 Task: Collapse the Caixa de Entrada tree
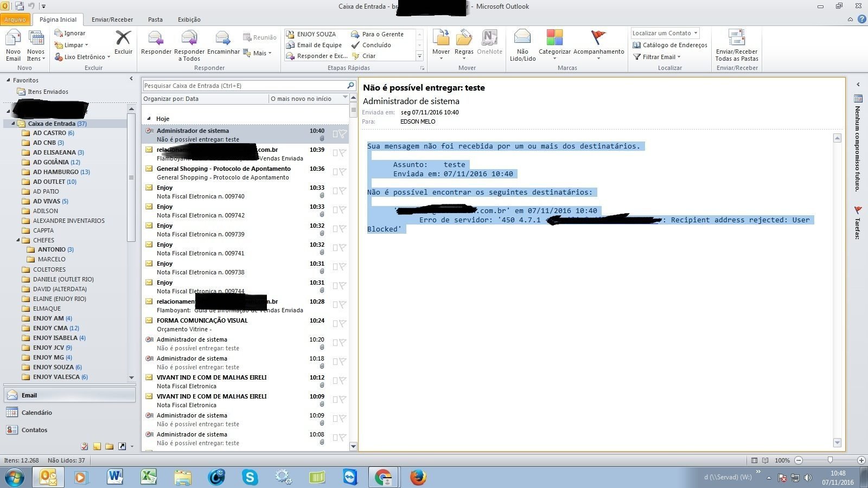coord(13,124)
